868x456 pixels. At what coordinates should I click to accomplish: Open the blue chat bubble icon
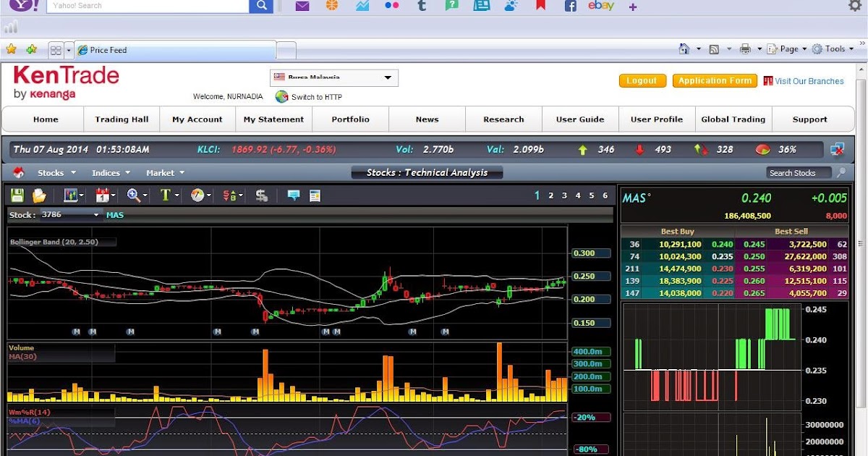click(x=294, y=195)
